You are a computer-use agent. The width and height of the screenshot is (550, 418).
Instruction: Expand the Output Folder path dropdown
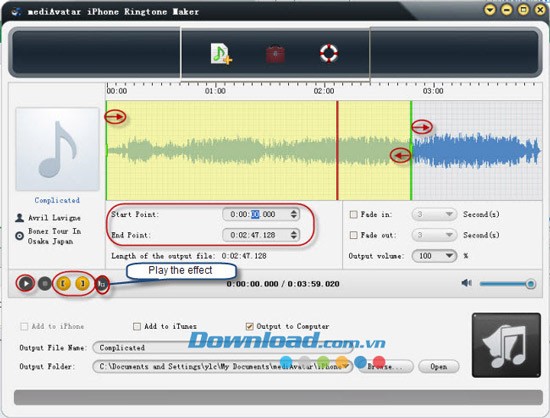pos(347,366)
